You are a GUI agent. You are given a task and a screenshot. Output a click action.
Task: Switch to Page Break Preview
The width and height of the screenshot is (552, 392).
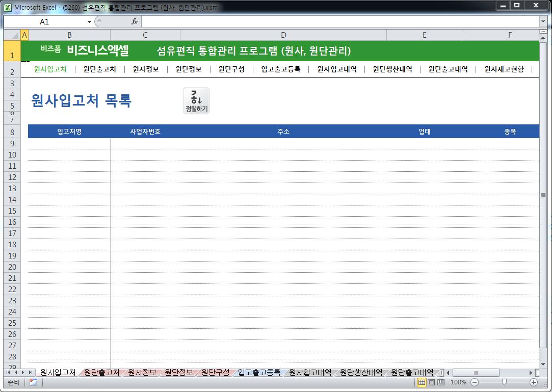tap(441, 382)
